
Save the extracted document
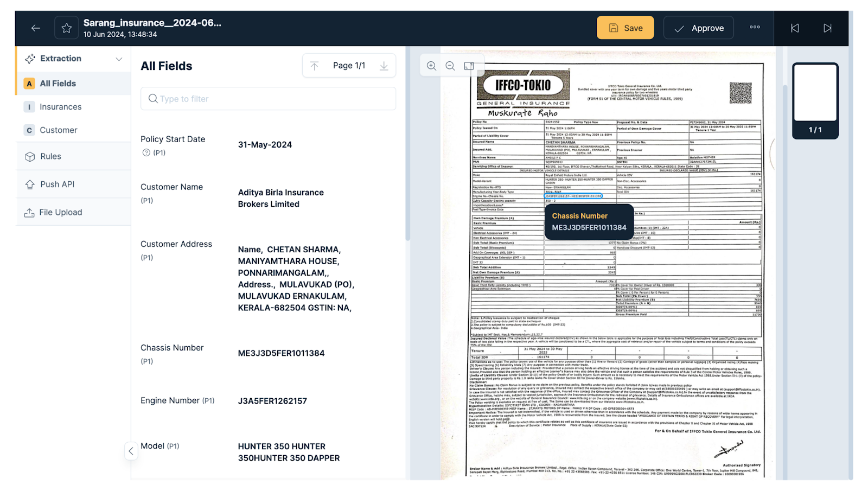coord(626,28)
